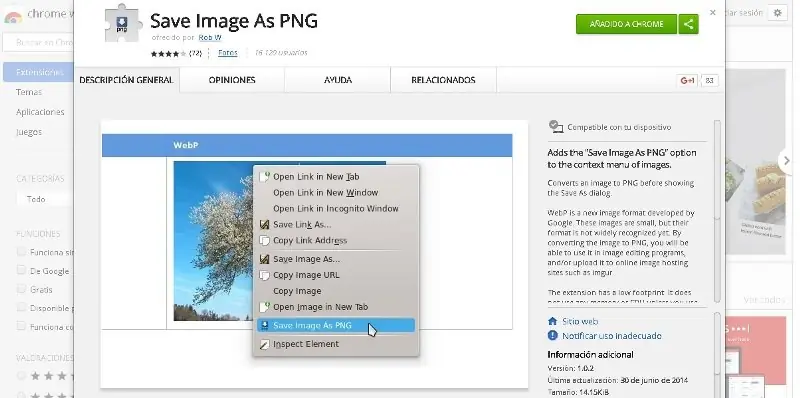The width and height of the screenshot is (800, 398).
Task: Open the Fotos category link
Action: click(x=228, y=53)
